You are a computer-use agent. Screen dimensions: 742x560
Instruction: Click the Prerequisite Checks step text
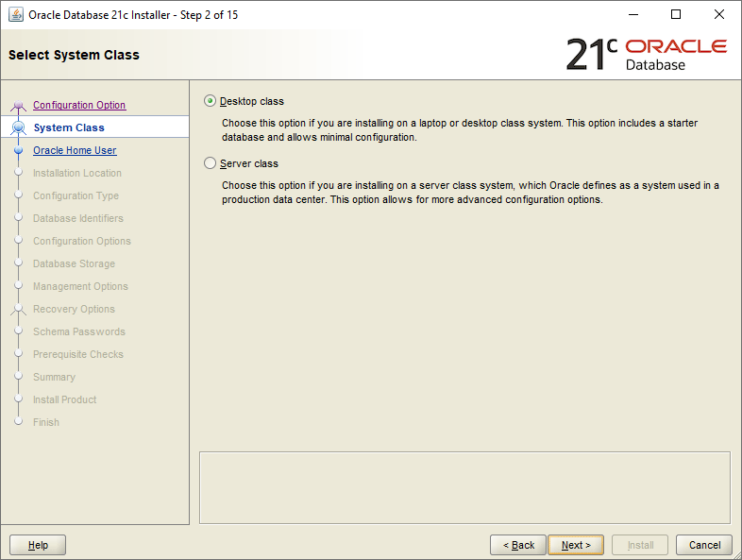(78, 354)
